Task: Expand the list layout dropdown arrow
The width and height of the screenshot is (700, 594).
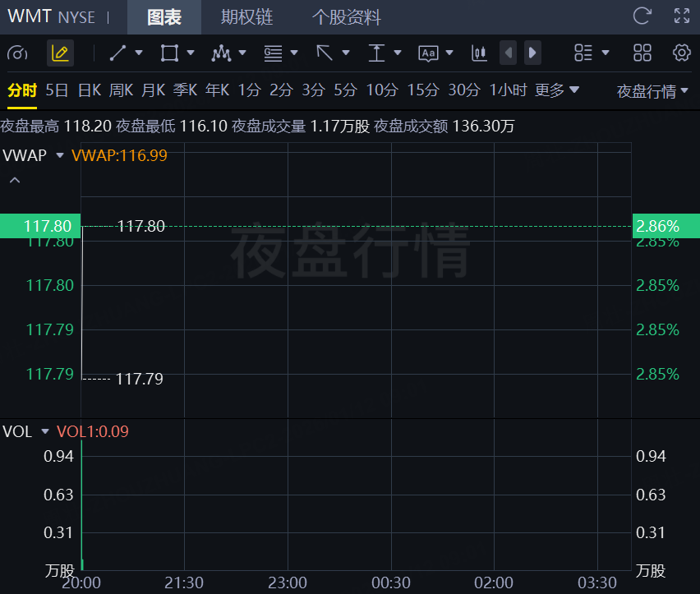Action: (606, 53)
